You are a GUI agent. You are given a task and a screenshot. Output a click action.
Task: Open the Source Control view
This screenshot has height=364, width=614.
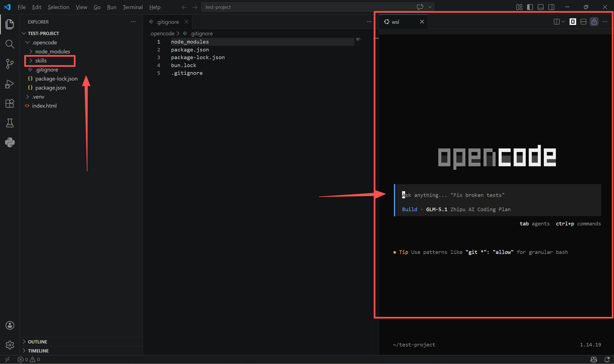point(10,64)
